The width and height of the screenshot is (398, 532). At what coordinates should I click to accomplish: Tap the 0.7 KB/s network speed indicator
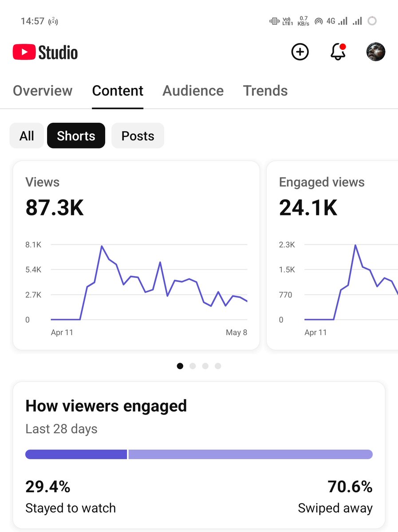tap(303, 21)
